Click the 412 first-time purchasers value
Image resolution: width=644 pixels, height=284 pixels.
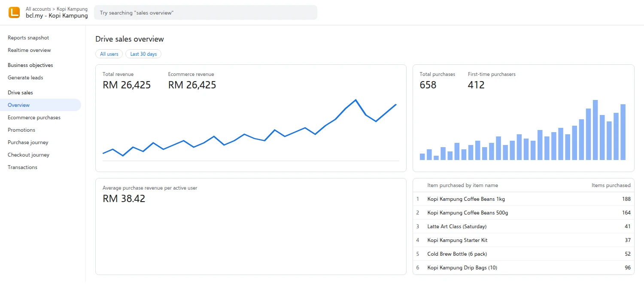[x=476, y=85]
